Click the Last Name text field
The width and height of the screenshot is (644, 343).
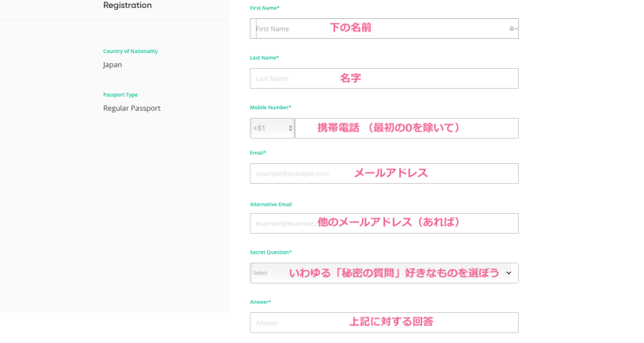pyautogui.click(x=384, y=78)
